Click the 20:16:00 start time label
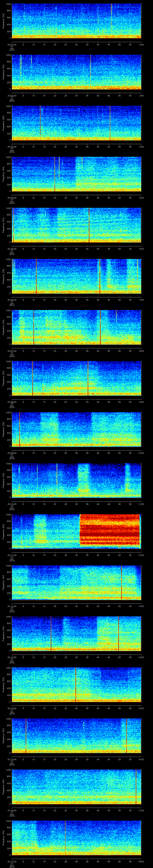 [x=12, y=810]
